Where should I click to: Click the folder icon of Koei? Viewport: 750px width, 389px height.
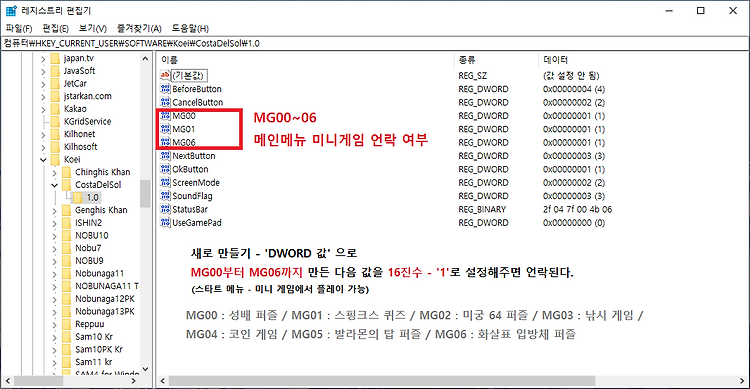[55, 160]
